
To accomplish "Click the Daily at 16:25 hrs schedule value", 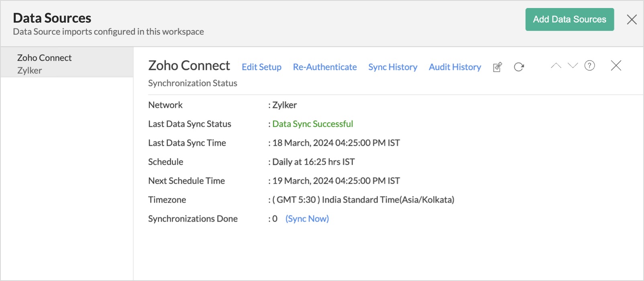I will pos(313,162).
